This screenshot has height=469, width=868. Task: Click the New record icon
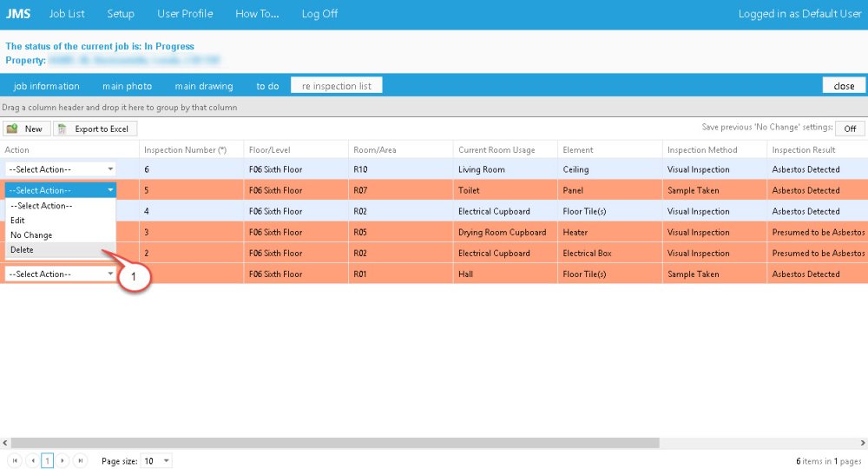(x=12, y=129)
